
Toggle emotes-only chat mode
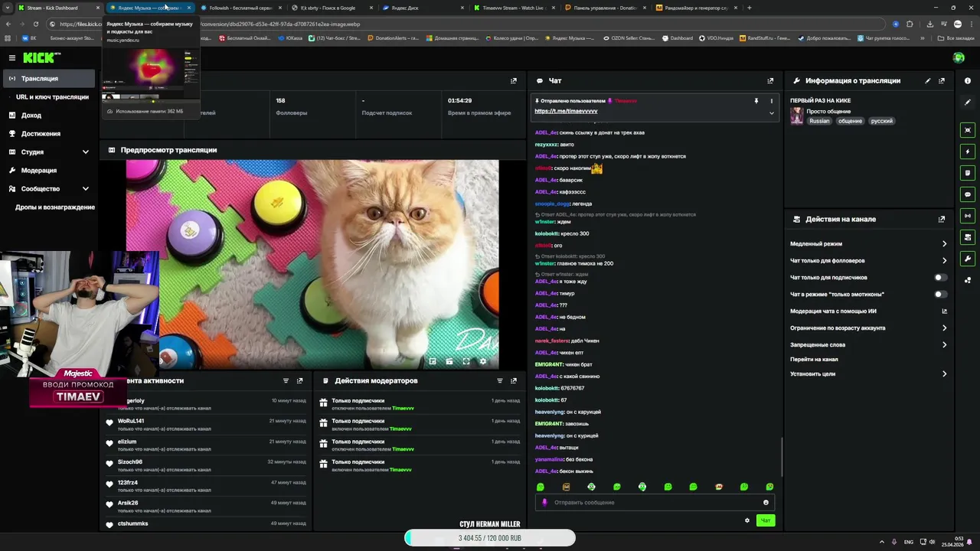point(940,294)
